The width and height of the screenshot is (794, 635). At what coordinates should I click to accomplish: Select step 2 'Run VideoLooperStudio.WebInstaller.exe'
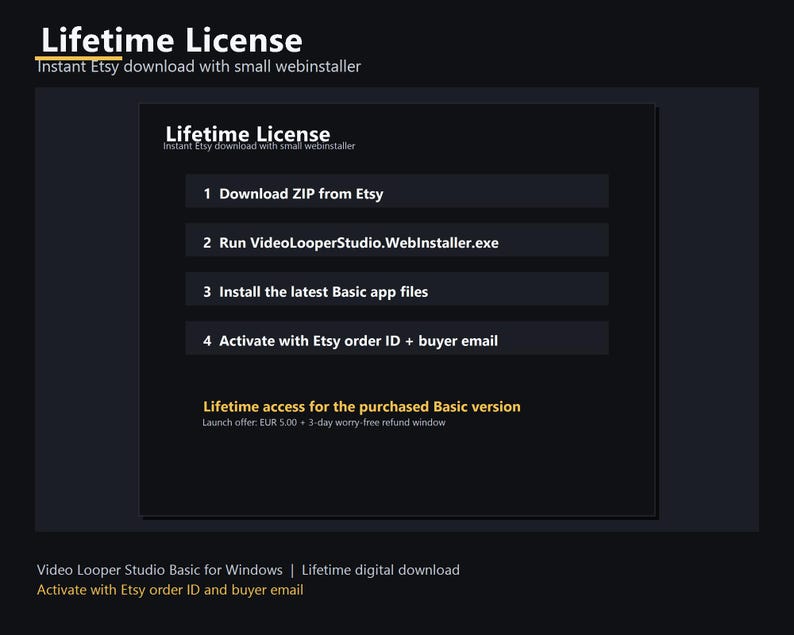coord(396,240)
